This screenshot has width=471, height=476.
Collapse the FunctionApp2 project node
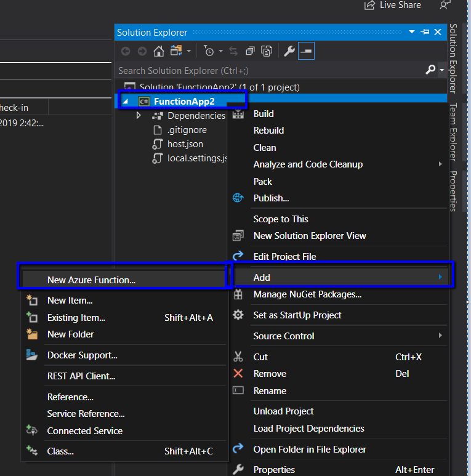point(126,102)
